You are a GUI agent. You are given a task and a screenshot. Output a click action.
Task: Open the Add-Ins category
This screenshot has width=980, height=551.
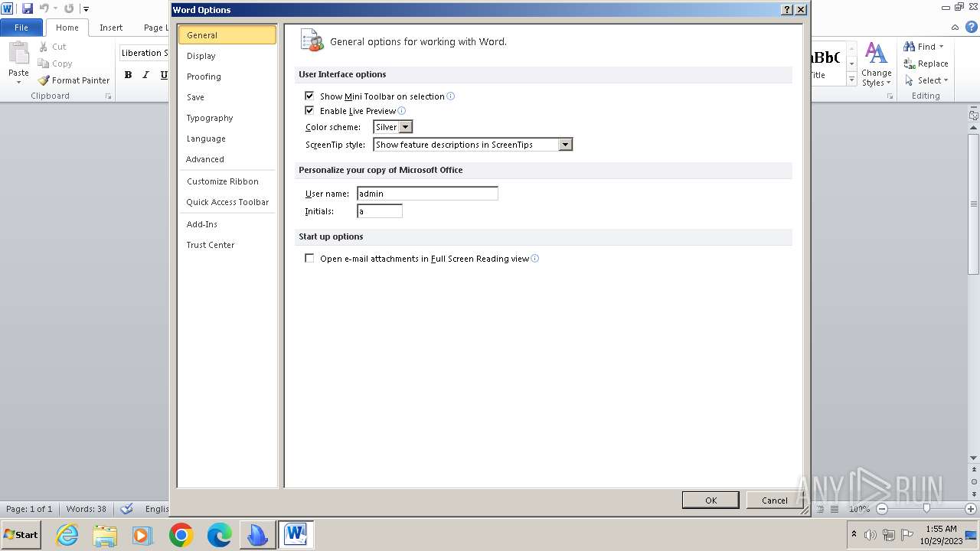(x=227, y=224)
